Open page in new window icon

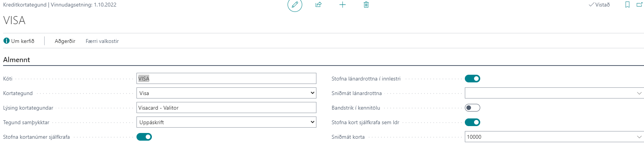640,5
